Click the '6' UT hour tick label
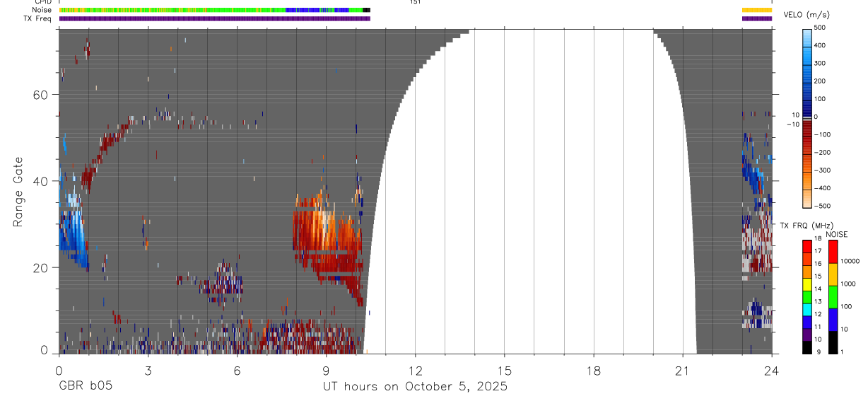868x401 pixels. point(237,370)
